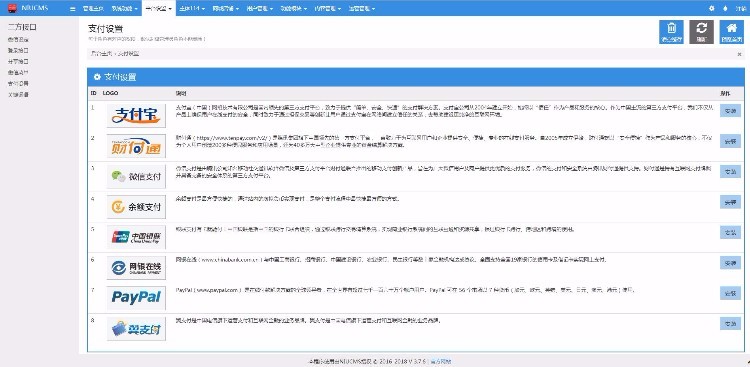Click the 'LOGO' column header

coord(110,93)
